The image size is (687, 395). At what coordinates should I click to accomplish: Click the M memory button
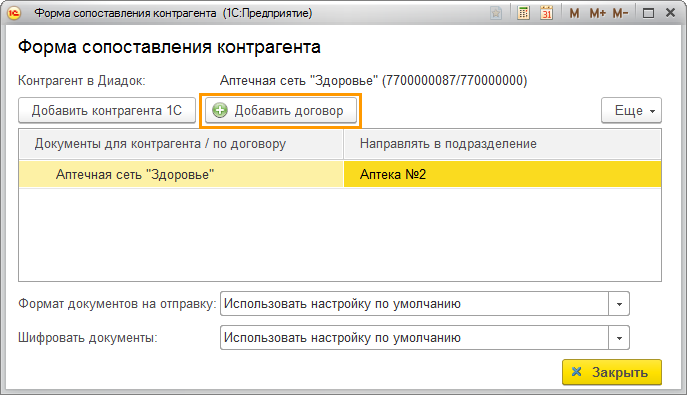(574, 14)
